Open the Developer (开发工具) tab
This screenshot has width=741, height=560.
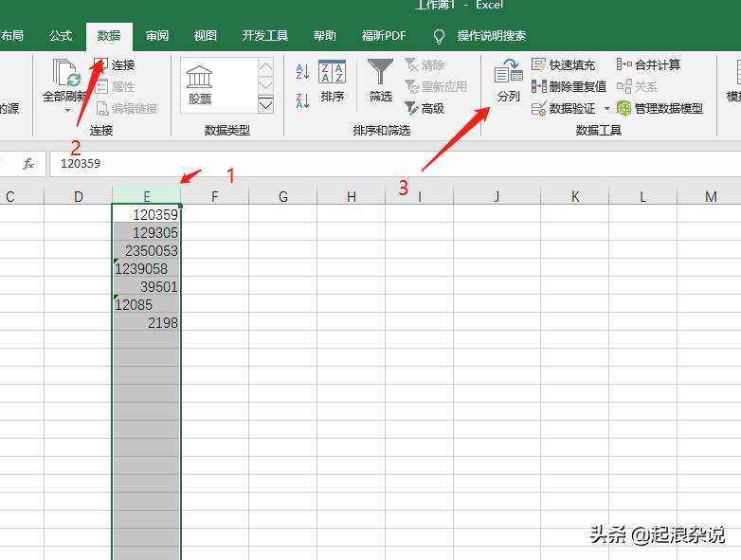click(x=264, y=36)
